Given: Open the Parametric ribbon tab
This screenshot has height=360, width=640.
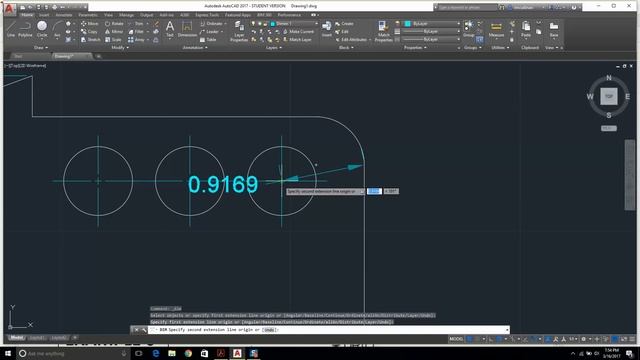Looking at the screenshot, I should click(88, 15).
